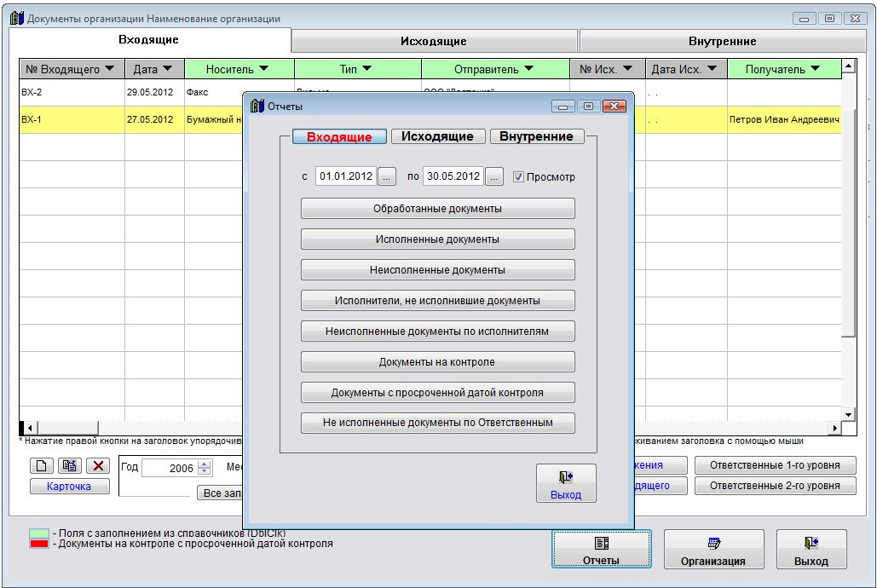Toggle the Просмотр checkbox
Viewport: 877px width, 588px height.
pos(518,176)
